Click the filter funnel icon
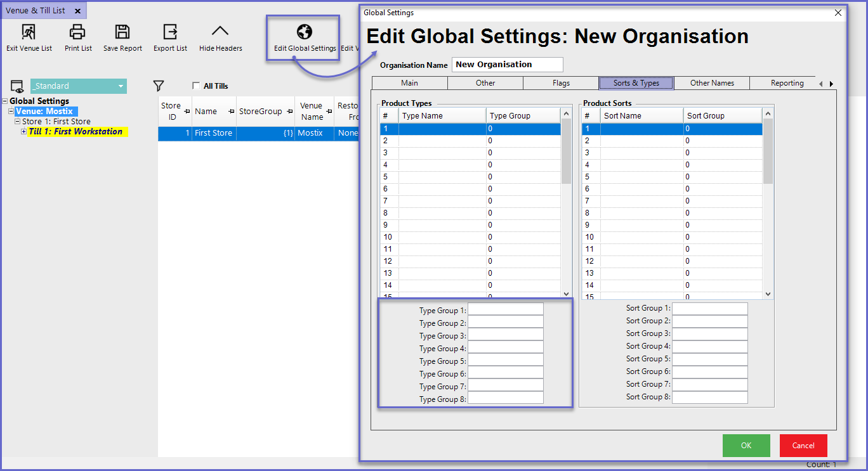 159,86
